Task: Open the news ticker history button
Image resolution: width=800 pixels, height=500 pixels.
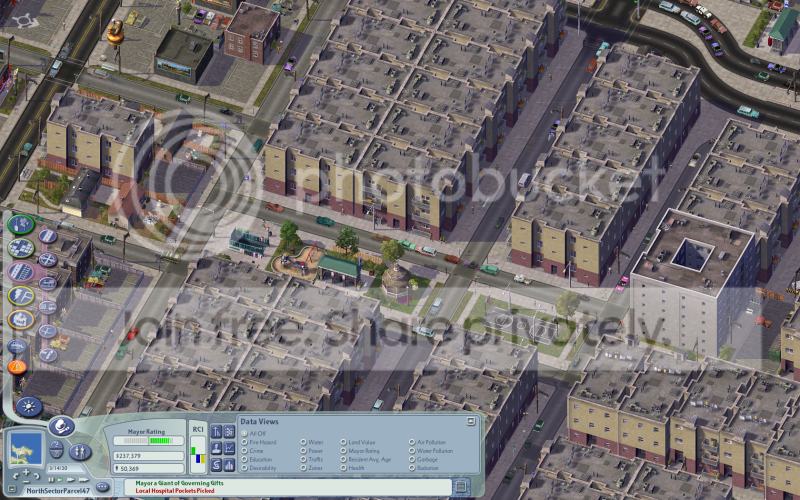Action: 460,486
